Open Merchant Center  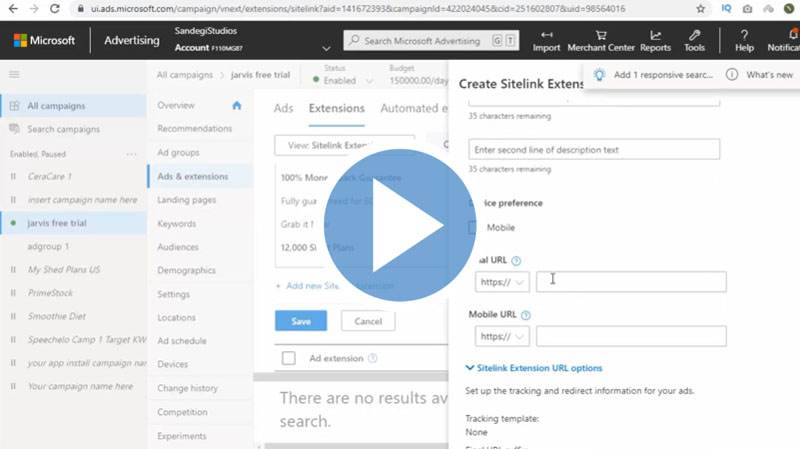coord(601,41)
